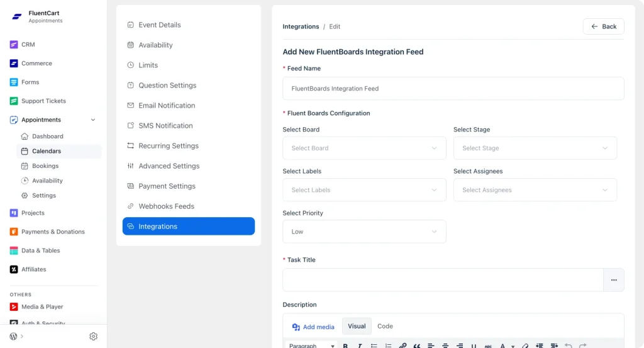The height and width of the screenshot is (348, 644).
Task: Open the Select Board dropdown
Action: (x=364, y=149)
